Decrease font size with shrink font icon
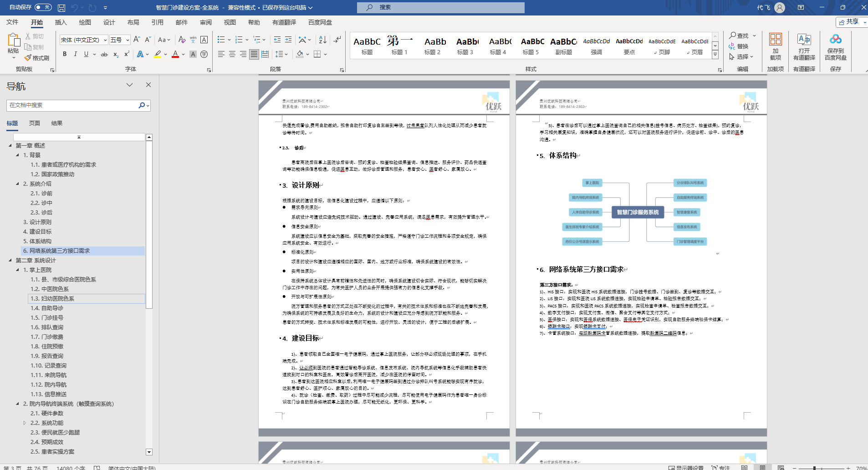 pyautogui.click(x=148, y=40)
